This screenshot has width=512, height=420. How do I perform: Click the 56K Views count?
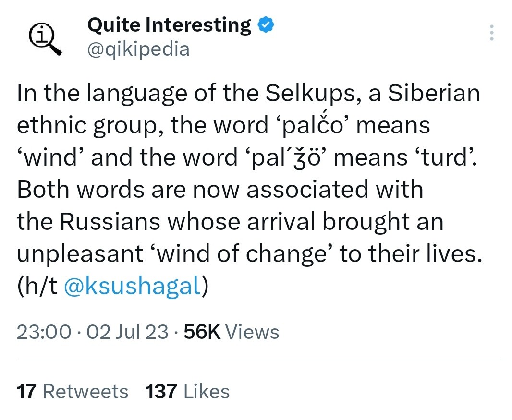tap(231, 332)
